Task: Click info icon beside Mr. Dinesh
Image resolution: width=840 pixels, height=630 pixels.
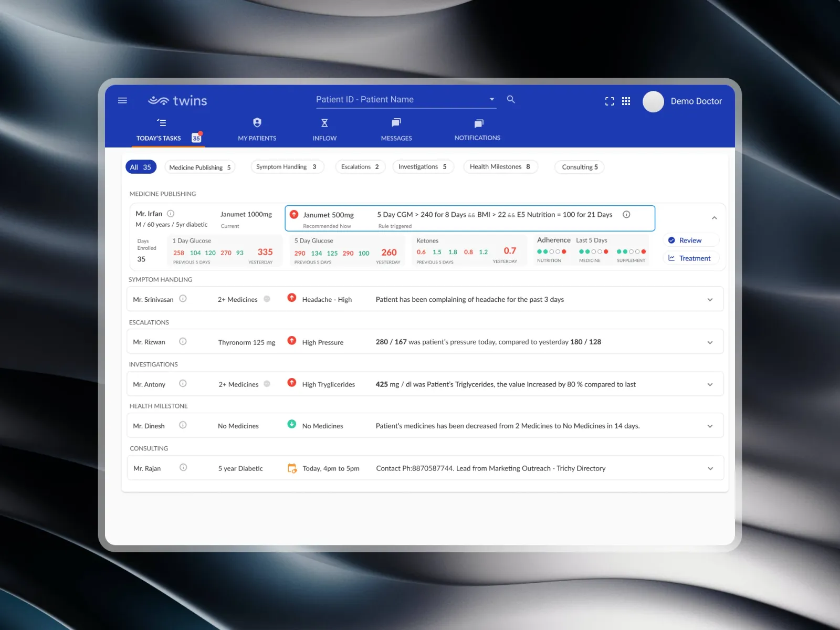Action: pos(183,425)
